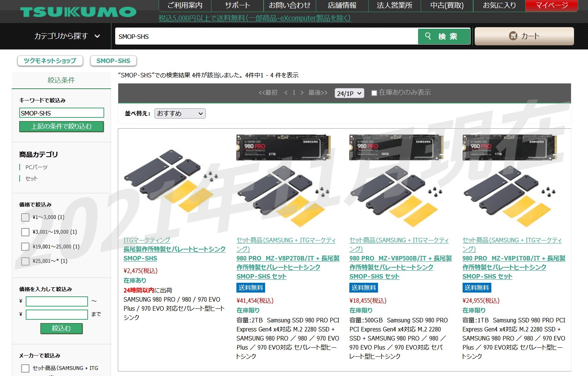Select PCパーツ category

tap(36, 167)
